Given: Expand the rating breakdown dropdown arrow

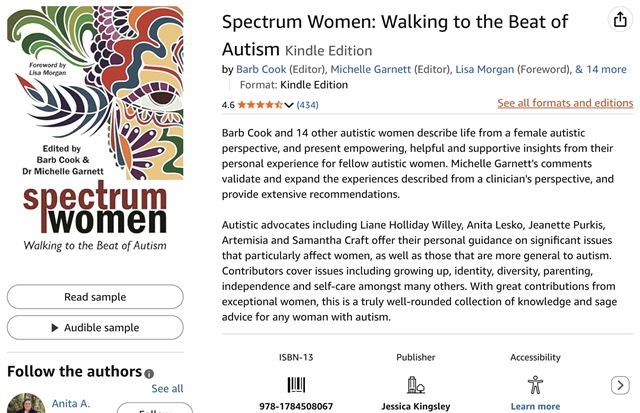Looking at the screenshot, I should [289, 105].
